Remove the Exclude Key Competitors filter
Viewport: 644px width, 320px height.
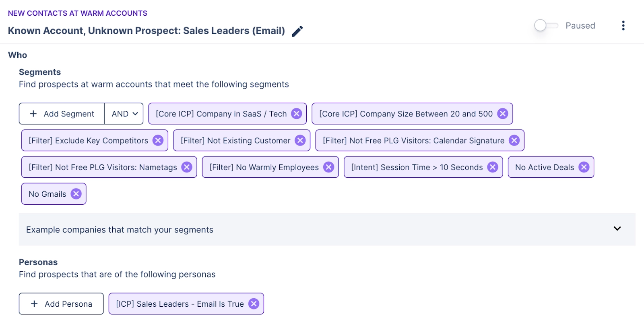158,140
